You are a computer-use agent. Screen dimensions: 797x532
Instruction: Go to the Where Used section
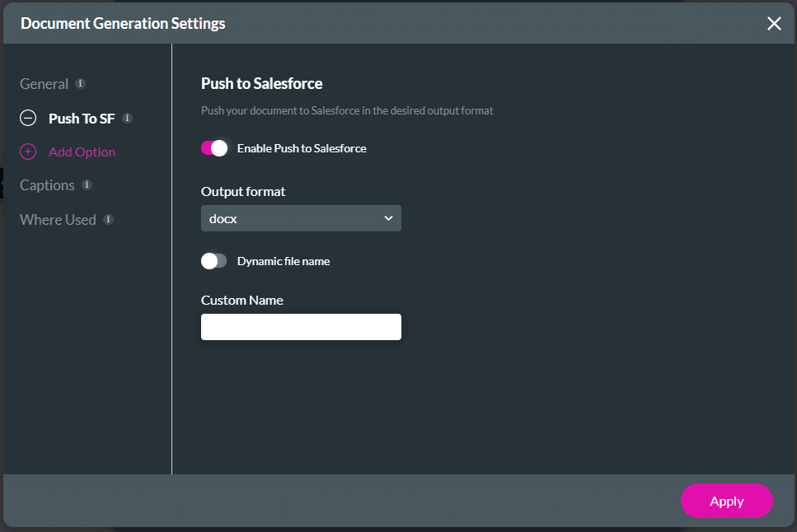coord(58,220)
